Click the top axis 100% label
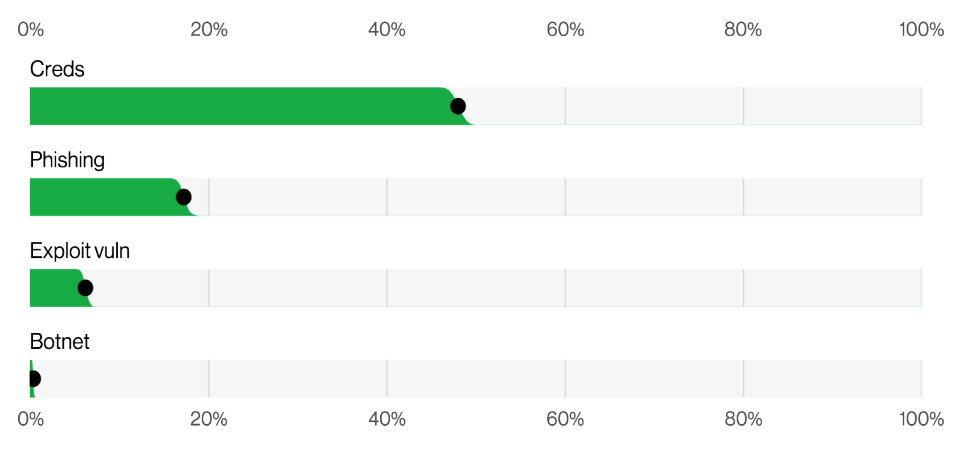 coord(922,29)
